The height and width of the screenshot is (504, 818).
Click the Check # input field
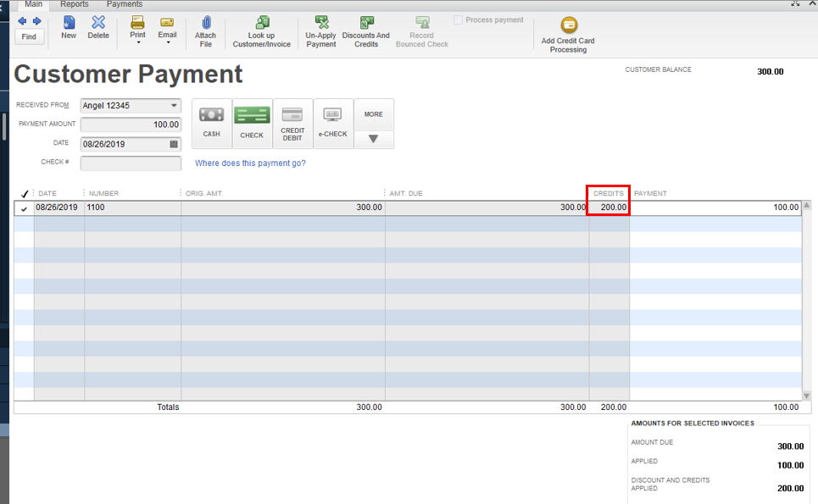coord(131,163)
